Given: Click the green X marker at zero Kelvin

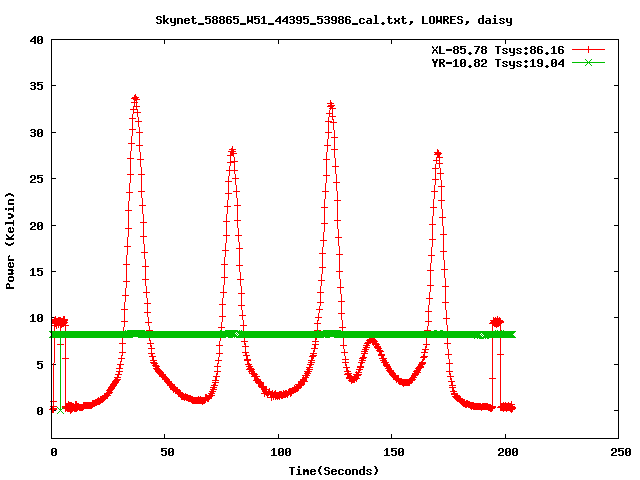Looking at the screenshot, I should (x=60, y=410).
